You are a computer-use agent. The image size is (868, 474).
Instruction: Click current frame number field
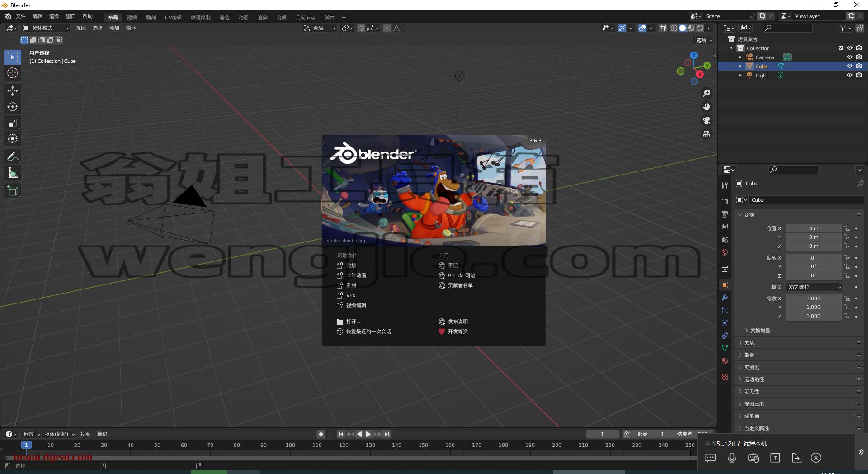click(602, 434)
